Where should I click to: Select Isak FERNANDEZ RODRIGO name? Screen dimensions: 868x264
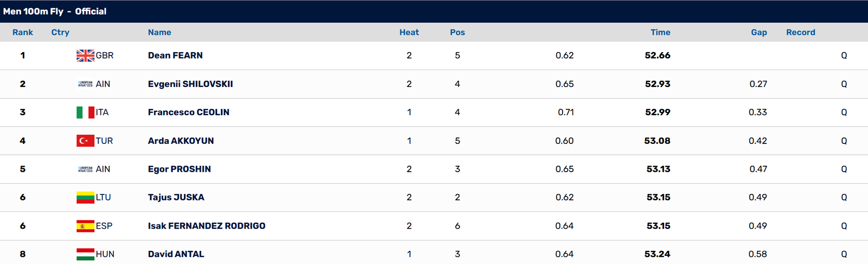[207, 226]
